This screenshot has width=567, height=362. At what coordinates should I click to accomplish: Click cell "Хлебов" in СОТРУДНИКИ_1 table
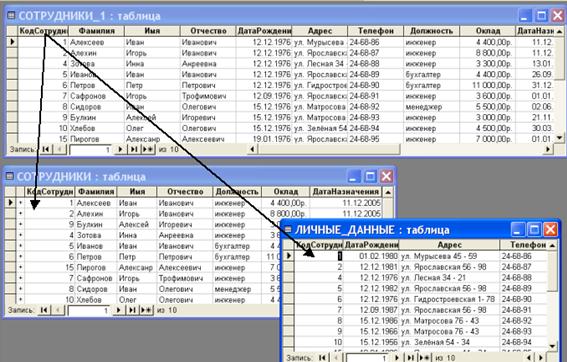97,128
